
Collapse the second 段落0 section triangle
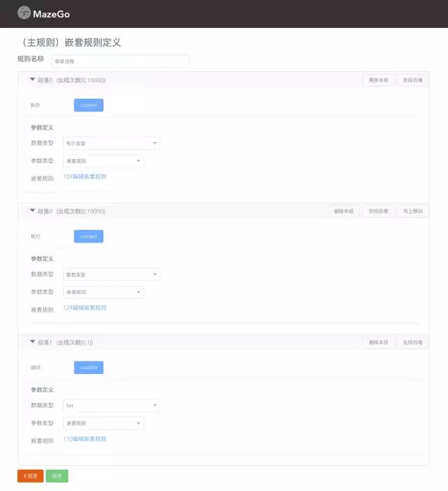tap(32, 210)
